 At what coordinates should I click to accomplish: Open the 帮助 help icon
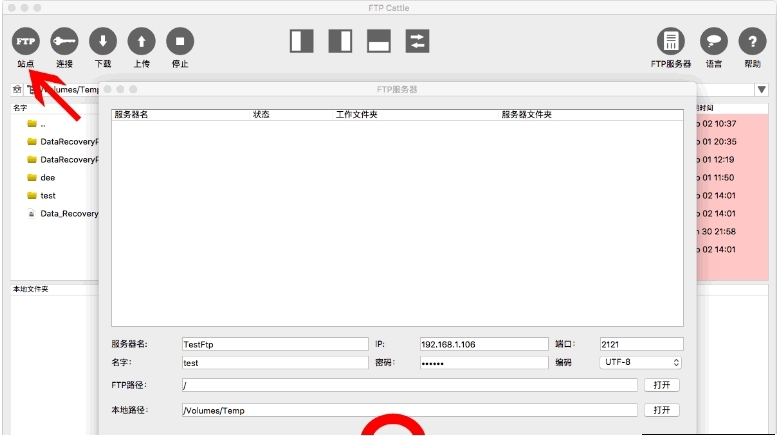click(752, 41)
